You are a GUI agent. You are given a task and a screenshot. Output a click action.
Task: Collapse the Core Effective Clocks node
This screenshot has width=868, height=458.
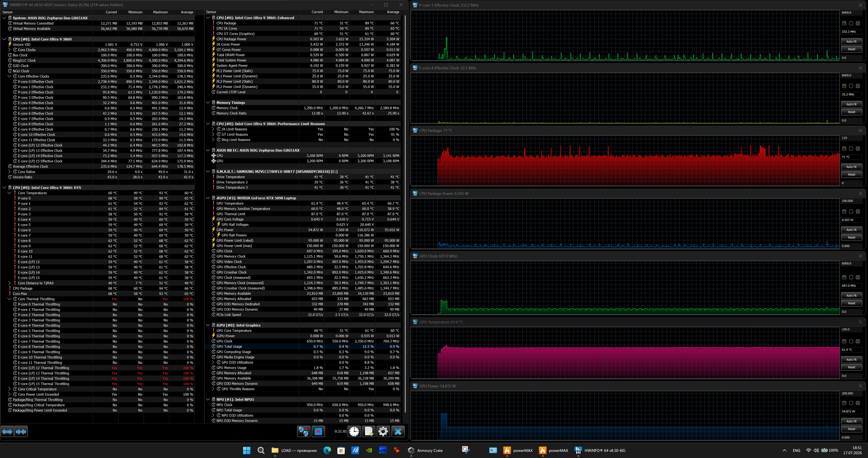pyautogui.click(x=10, y=76)
